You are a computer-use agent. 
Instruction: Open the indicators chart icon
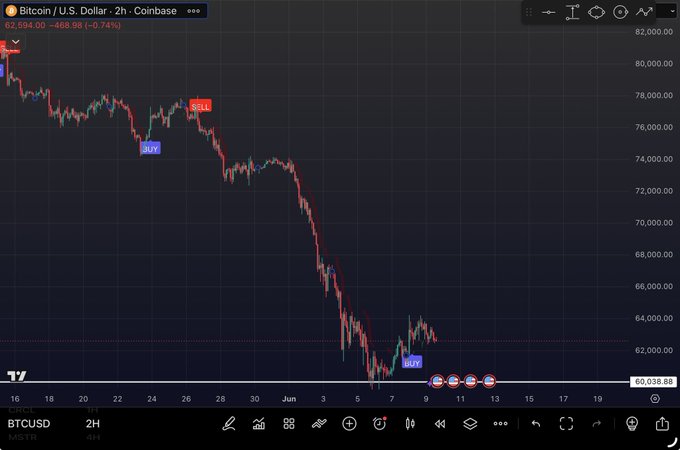(x=259, y=424)
